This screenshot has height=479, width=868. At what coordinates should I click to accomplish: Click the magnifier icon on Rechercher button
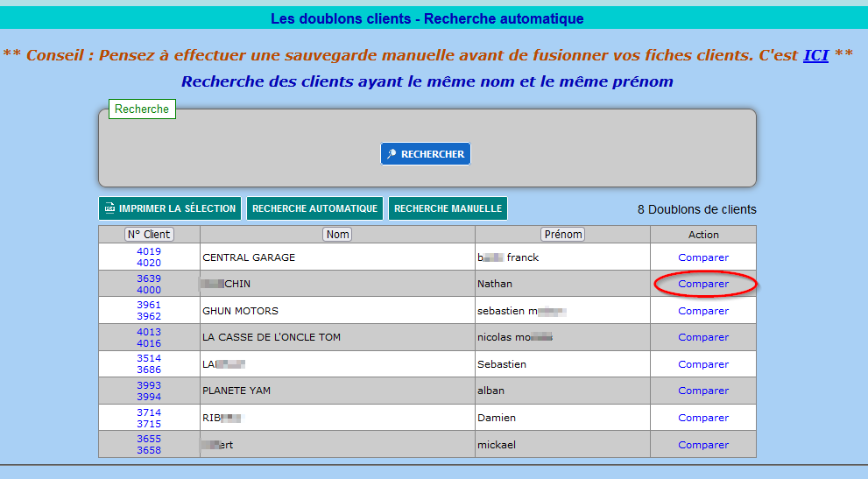[392, 154]
